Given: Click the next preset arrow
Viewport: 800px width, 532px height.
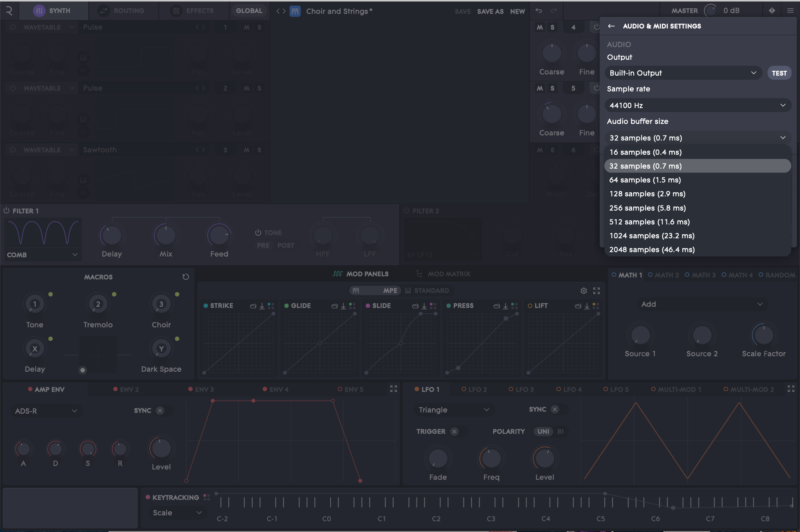Looking at the screenshot, I should [284, 11].
